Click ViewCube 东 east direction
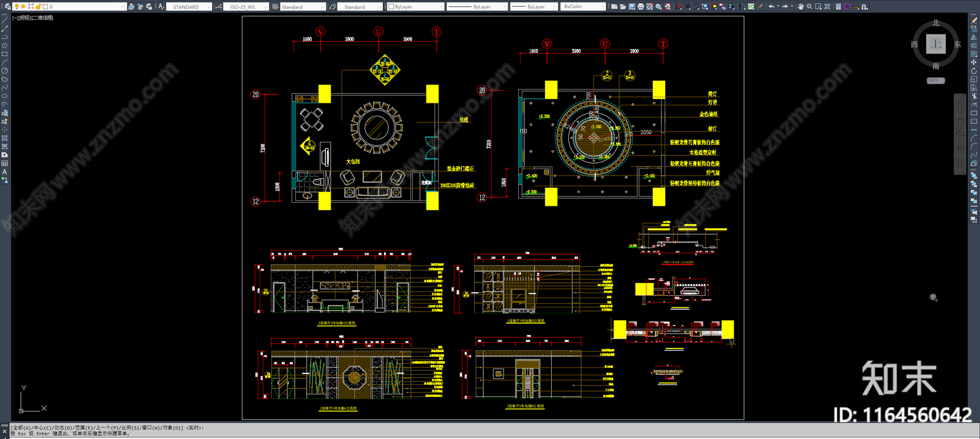980x439 pixels. 957,44
